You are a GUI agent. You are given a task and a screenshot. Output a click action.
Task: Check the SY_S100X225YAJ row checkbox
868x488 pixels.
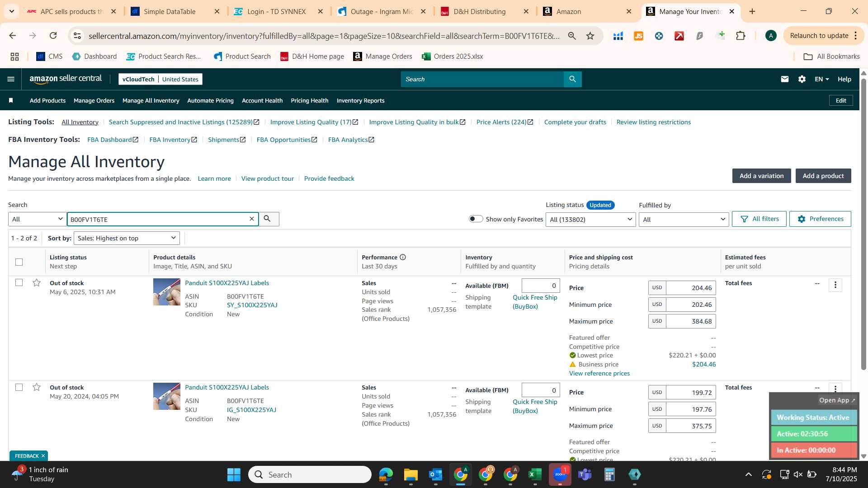point(19,282)
